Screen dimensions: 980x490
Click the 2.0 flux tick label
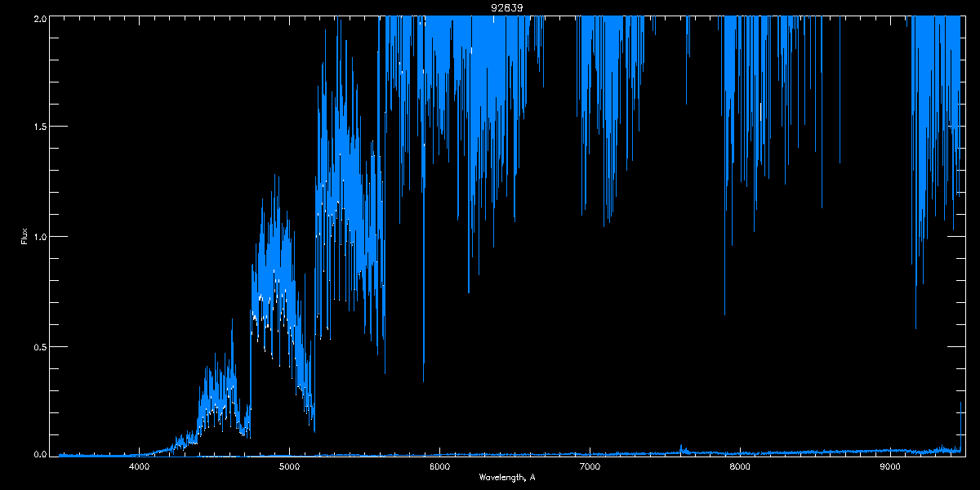[38, 17]
